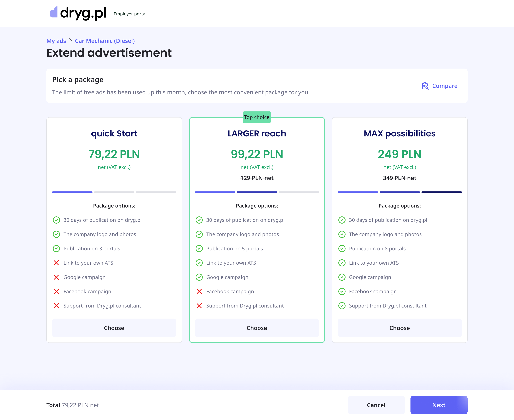Click check icon for quick Start 30 days publication
The width and height of the screenshot is (514, 420).
pyautogui.click(x=56, y=220)
